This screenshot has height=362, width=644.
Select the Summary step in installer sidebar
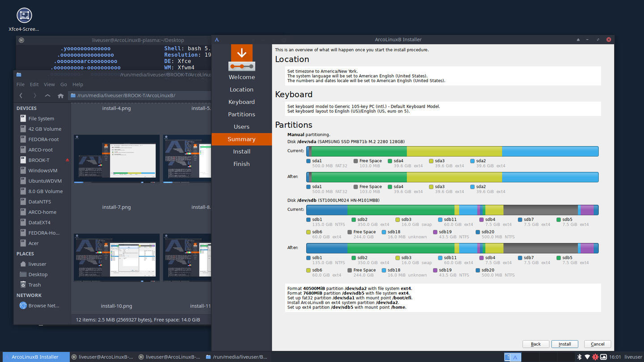[x=241, y=139]
